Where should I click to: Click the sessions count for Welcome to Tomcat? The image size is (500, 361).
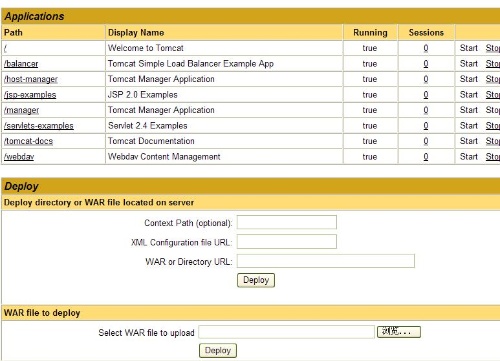pyautogui.click(x=426, y=48)
